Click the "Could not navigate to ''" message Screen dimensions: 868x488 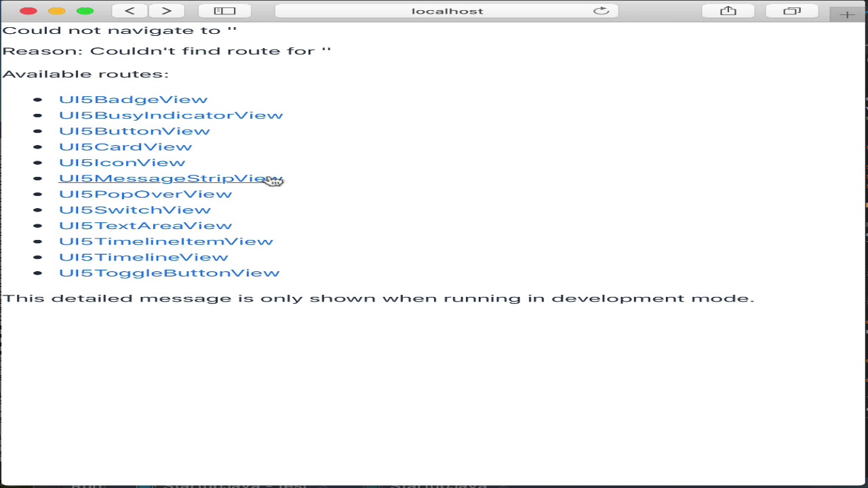119,30
